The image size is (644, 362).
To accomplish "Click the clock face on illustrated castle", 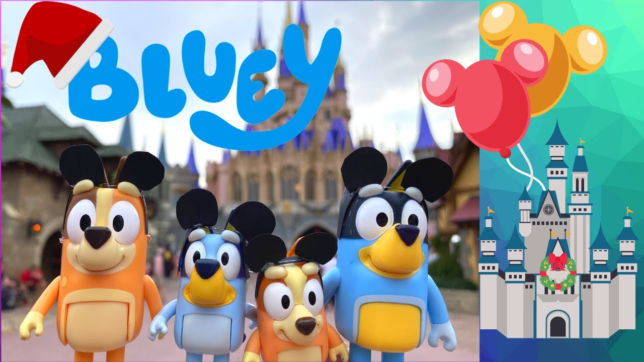I will (548, 209).
